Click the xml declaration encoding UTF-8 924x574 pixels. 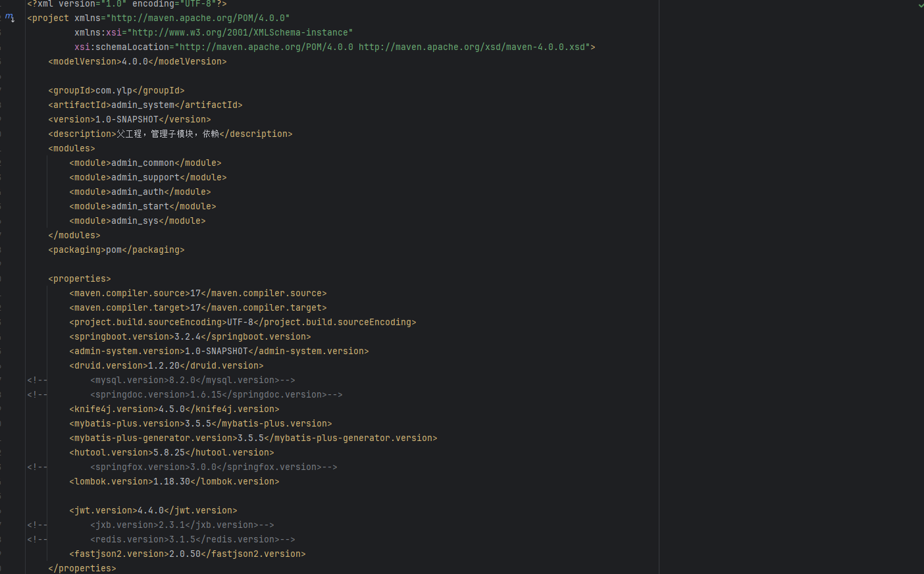[x=198, y=4]
